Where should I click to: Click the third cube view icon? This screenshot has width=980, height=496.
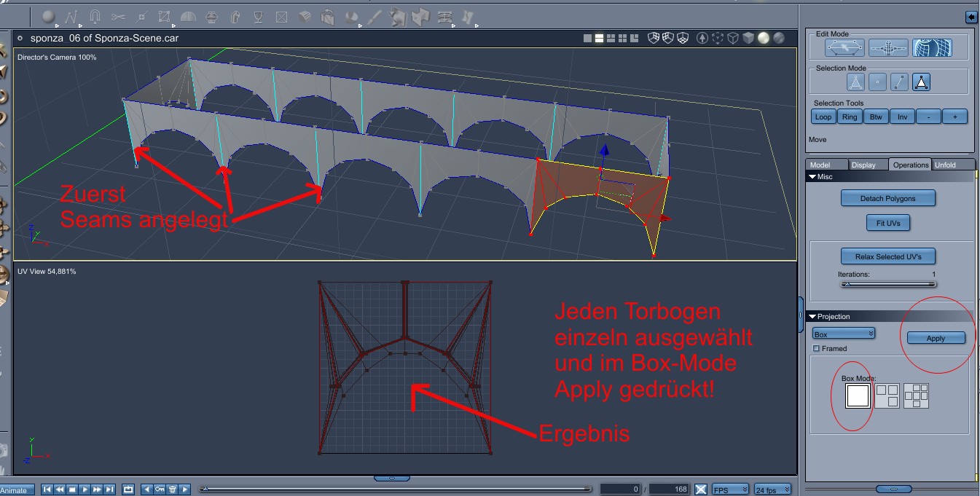tap(683, 38)
